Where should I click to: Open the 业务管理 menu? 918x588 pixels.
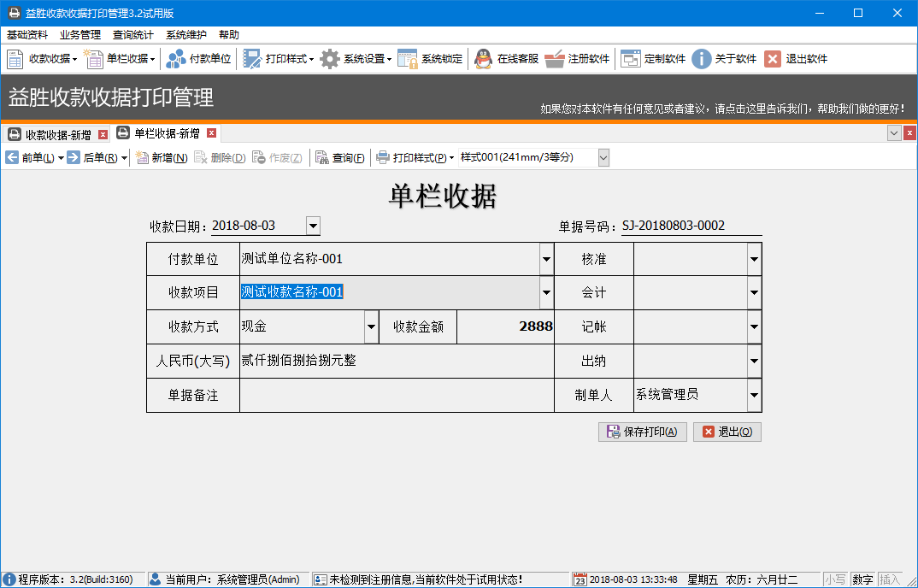pos(80,35)
